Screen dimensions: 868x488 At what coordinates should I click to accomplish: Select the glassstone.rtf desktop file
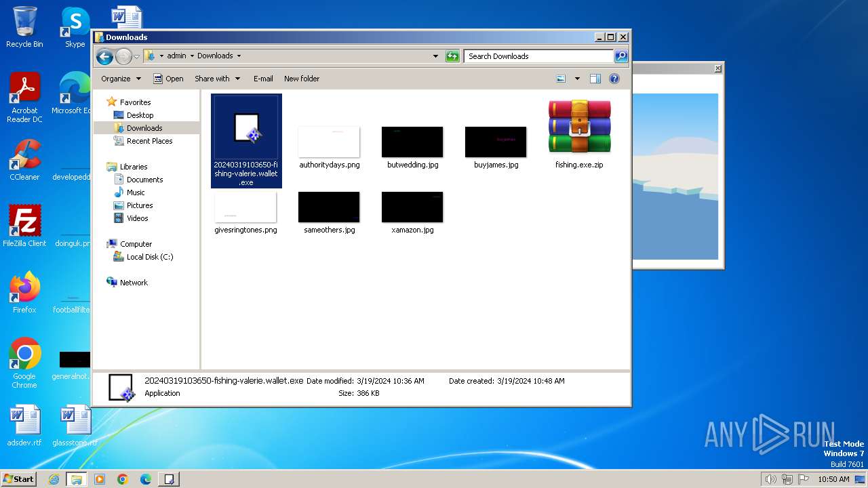tap(75, 426)
